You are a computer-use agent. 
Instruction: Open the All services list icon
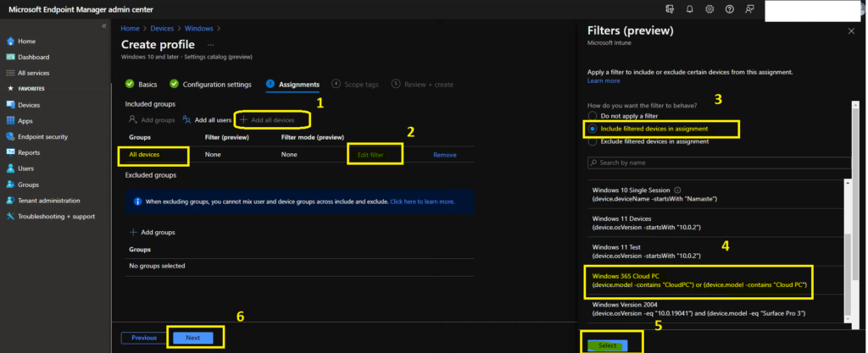click(10, 73)
